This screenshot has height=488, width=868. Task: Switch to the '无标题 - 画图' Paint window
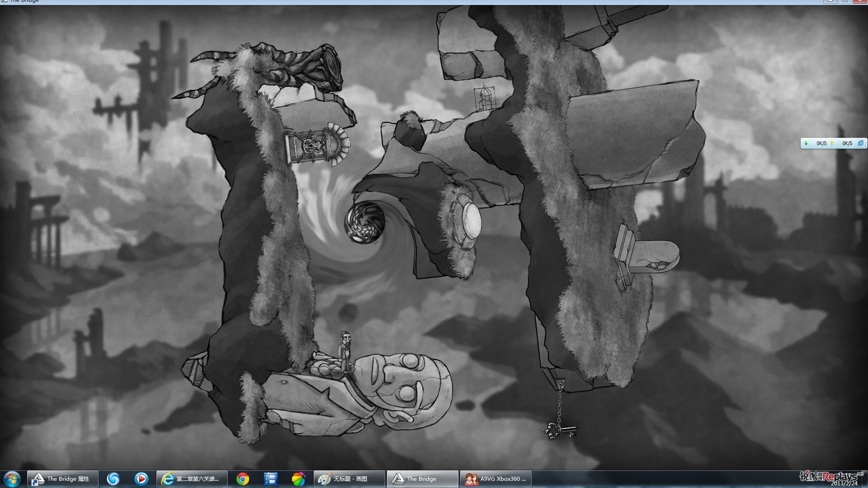point(349,479)
